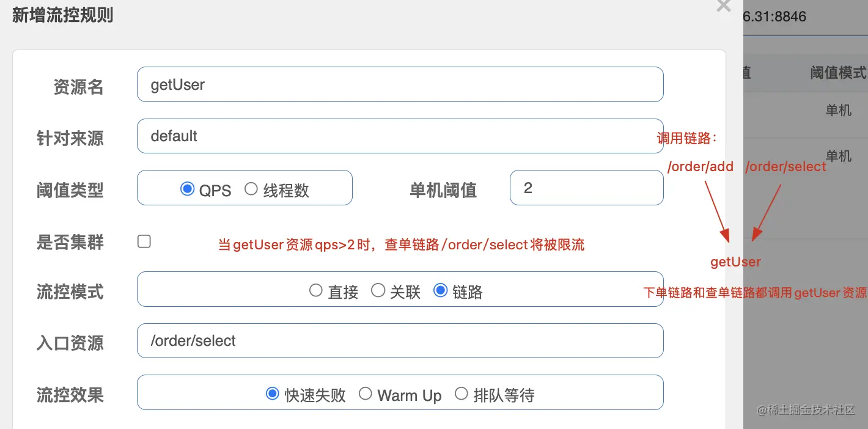The height and width of the screenshot is (429, 868).
Task: Click the 针对来源 label
Action: pyautogui.click(x=70, y=139)
